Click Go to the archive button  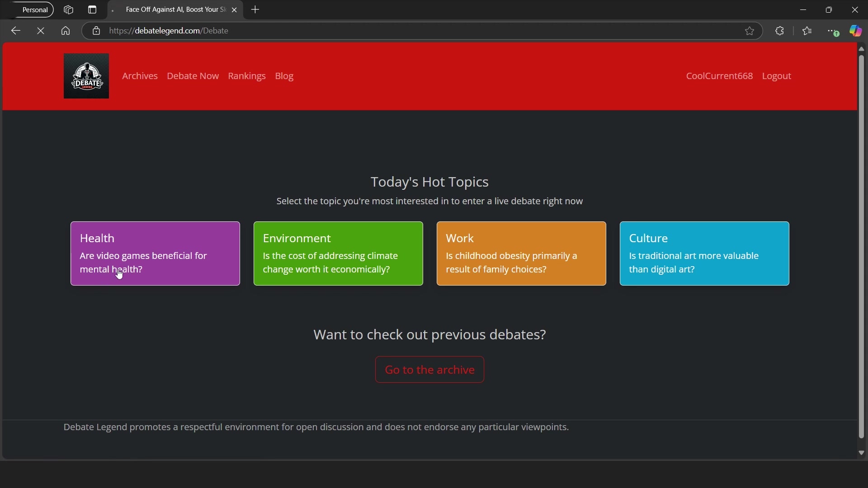pos(429,370)
